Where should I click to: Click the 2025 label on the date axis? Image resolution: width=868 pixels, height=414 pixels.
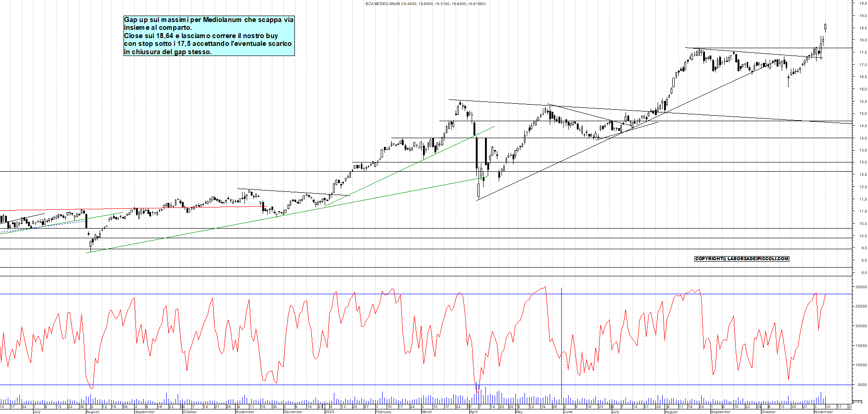329,412
